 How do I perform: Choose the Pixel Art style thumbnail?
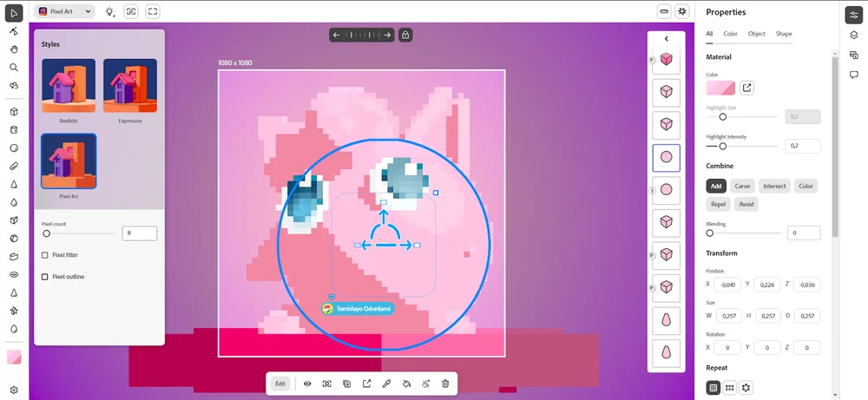click(69, 161)
